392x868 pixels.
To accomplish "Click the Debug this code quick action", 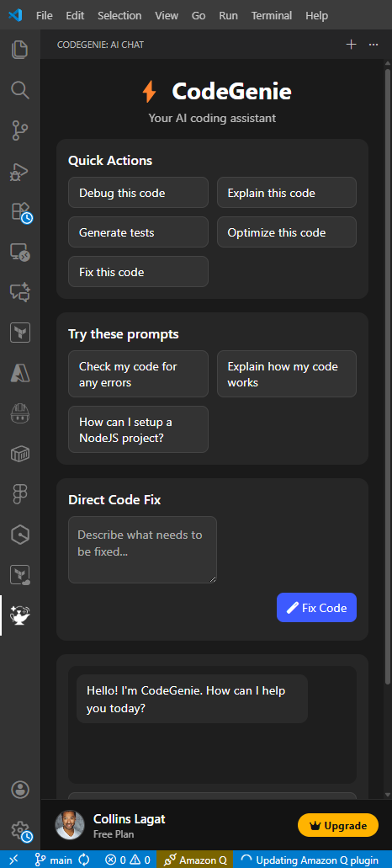I will [x=138, y=193].
